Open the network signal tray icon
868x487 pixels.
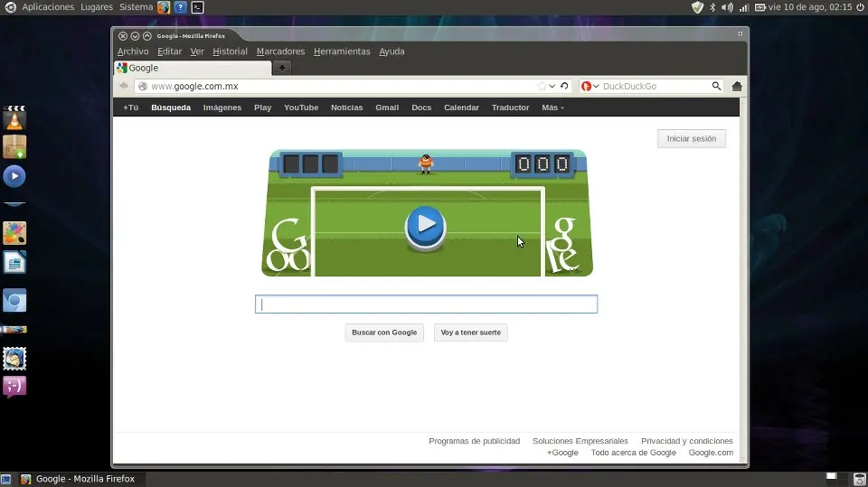pos(744,7)
